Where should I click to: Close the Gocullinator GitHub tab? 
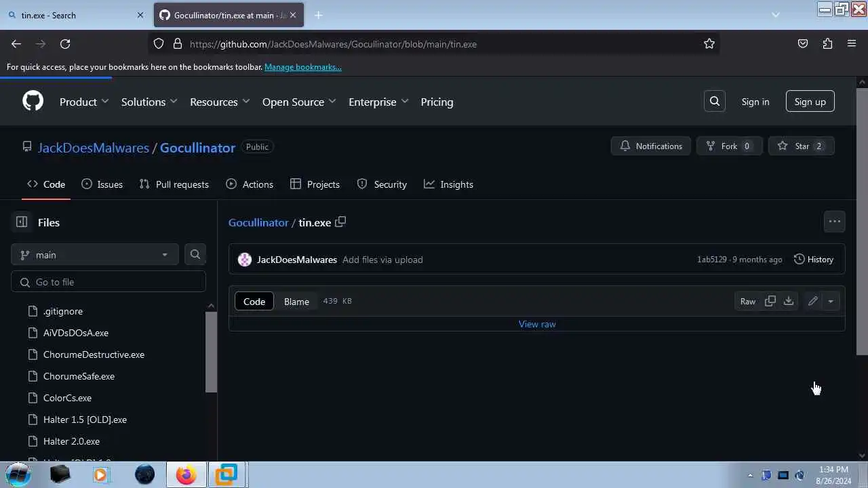pyautogui.click(x=293, y=15)
